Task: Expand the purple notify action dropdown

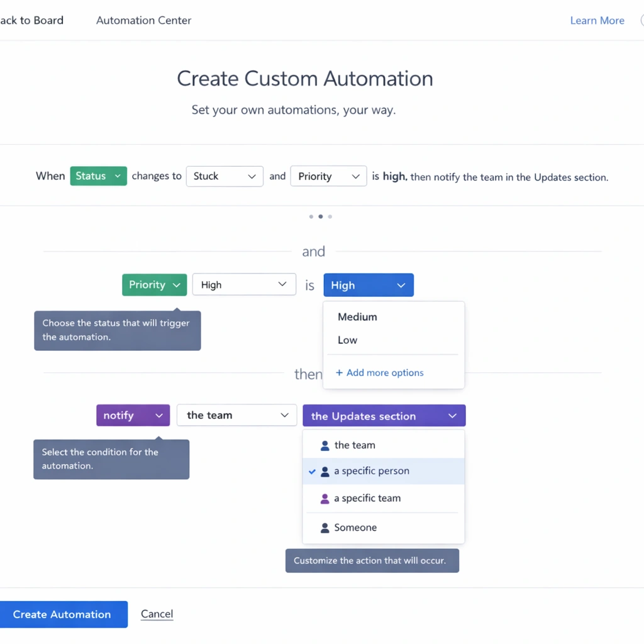Action: coord(133,416)
